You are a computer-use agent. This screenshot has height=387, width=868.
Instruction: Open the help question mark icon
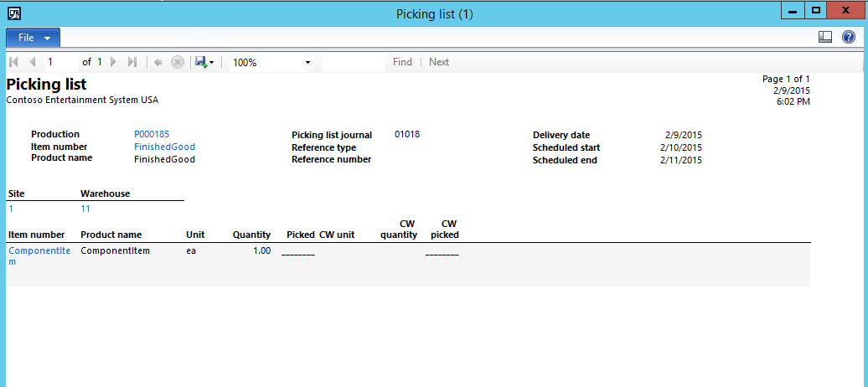848,38
